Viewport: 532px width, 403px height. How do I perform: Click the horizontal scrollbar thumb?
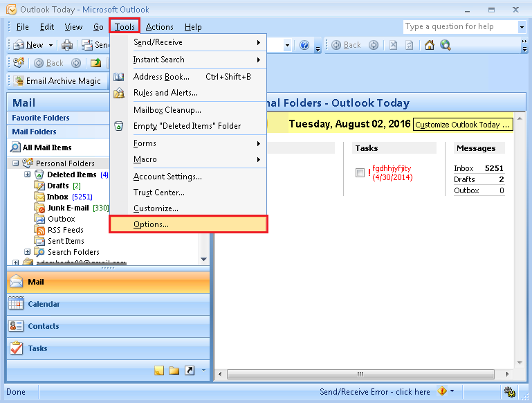tap(360, 374)
